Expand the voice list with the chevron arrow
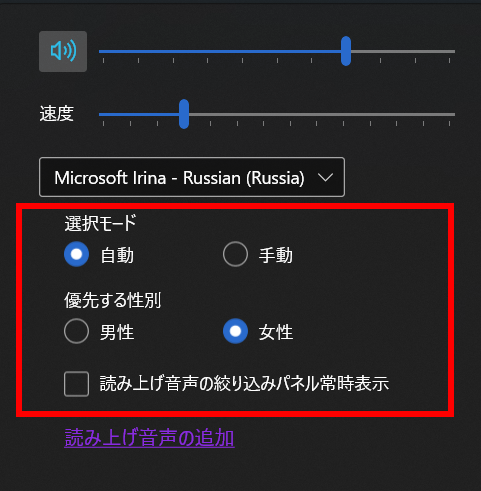 (x=325, y=177)
